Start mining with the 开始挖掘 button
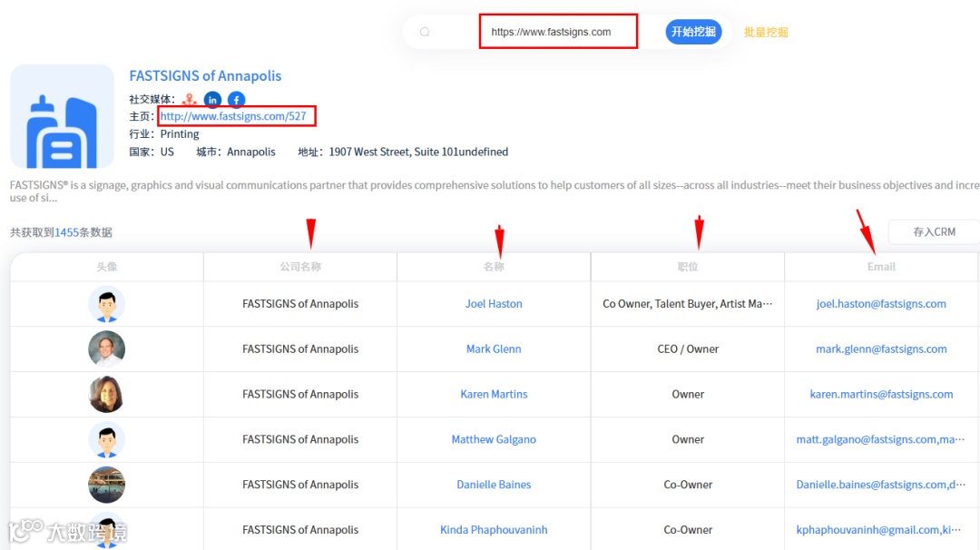Screen dimensions: 980x550 [x=693, y=32]
